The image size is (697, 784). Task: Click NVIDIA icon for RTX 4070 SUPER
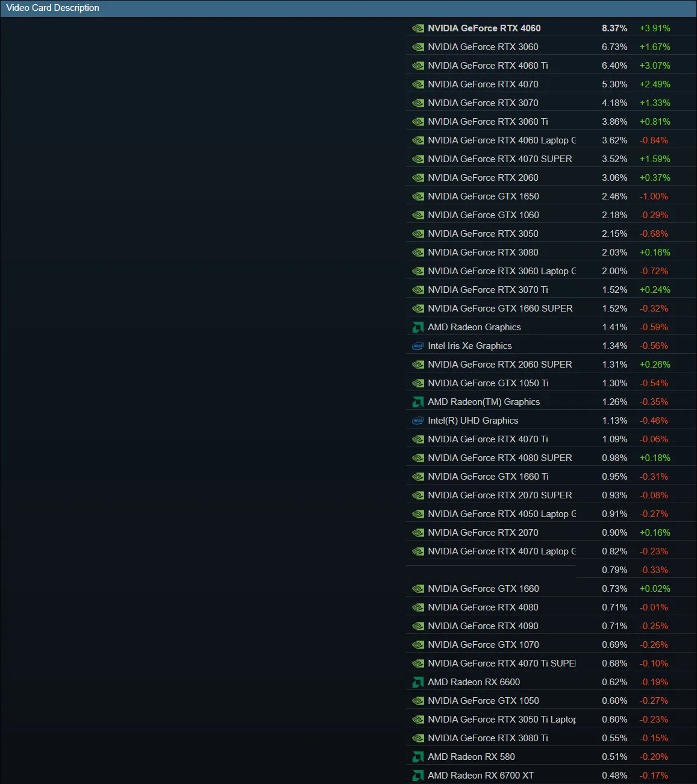tap(418, 159)
